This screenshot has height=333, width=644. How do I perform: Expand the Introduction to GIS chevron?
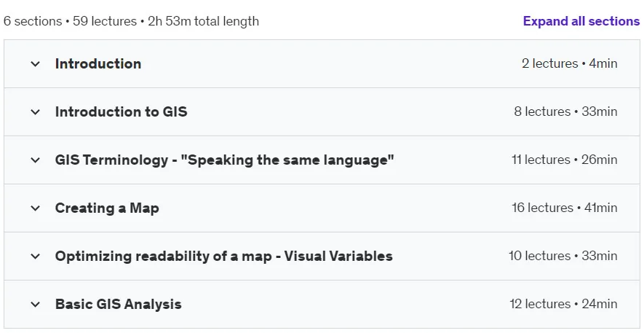coord(36,112)
